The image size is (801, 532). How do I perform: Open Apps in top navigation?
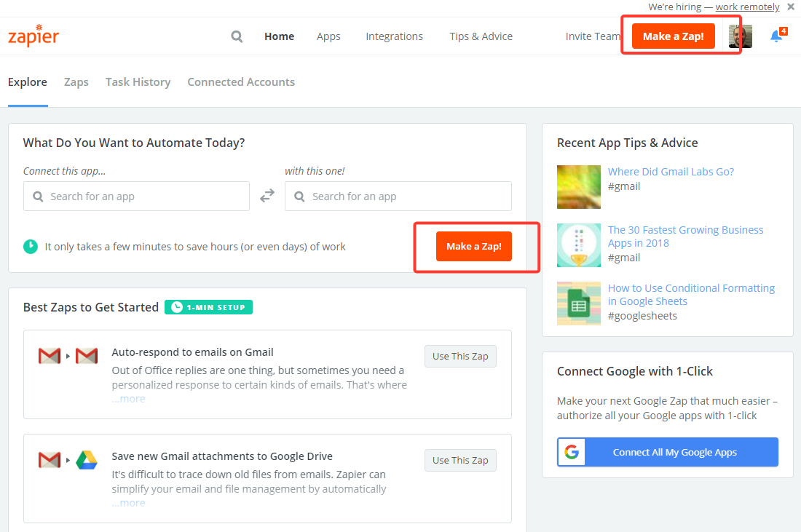click(x=328, y=36)
